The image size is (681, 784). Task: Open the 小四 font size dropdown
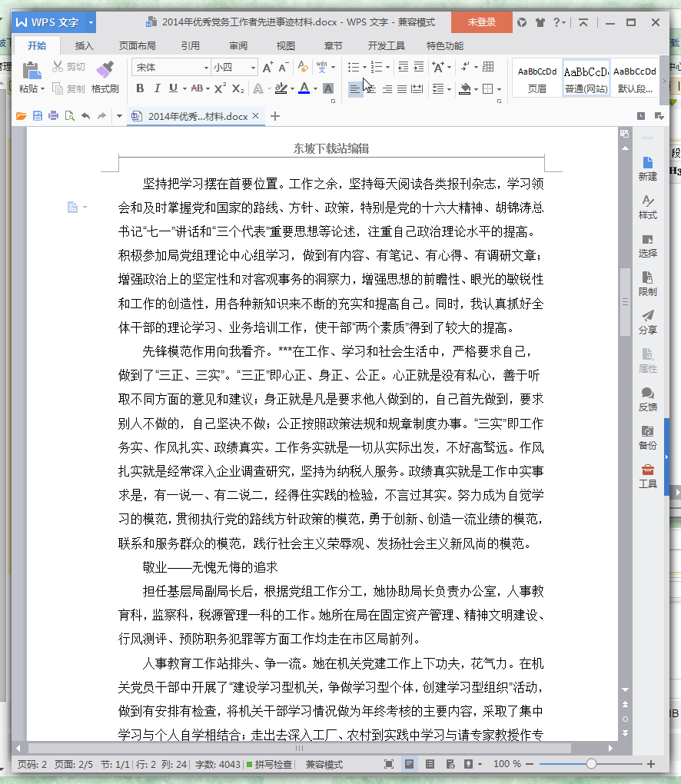pyautogui.click(x=251, y=68)
